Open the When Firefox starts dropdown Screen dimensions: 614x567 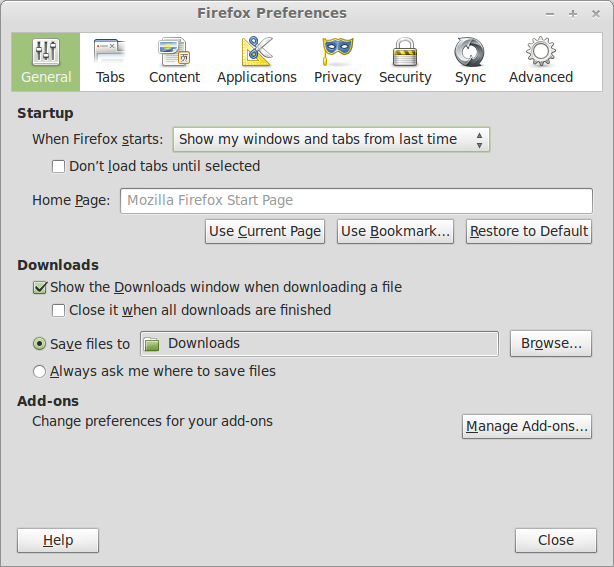331,139
